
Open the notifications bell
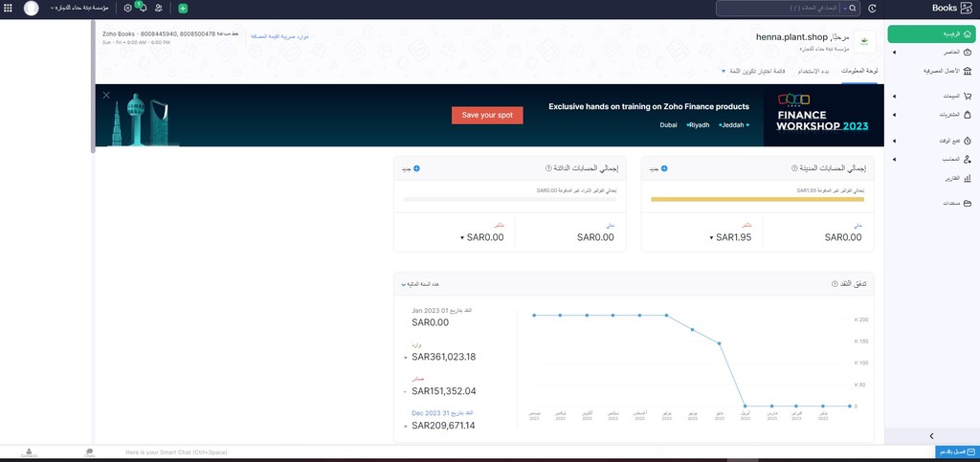(x=144, y=8)
